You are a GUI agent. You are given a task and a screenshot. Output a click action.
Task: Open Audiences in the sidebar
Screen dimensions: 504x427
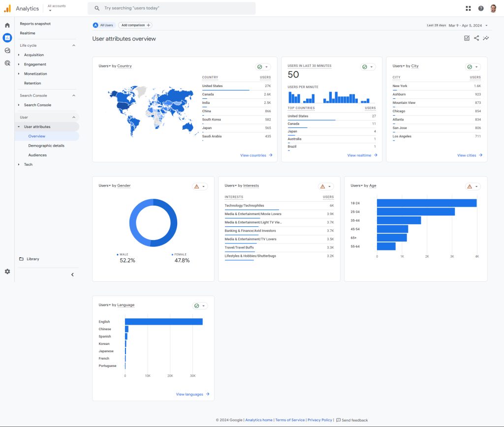pyautogui.click(x=37, y=155)
